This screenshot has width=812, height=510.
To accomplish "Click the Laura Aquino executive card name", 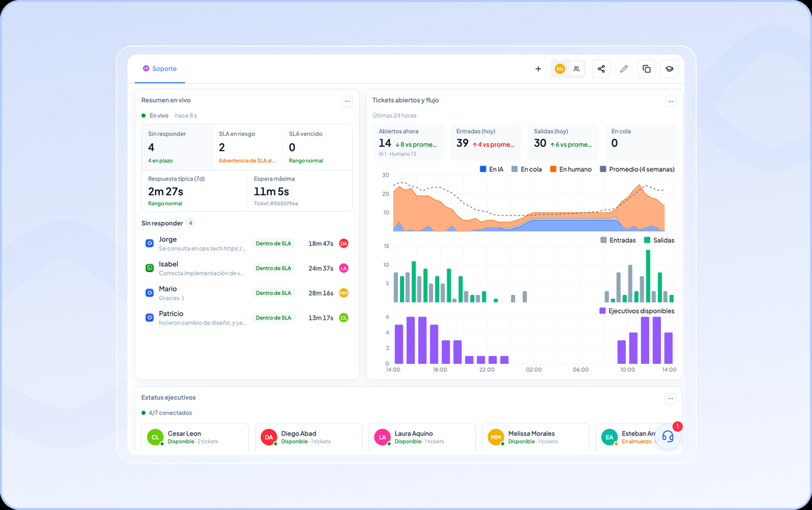I will [413, 434].
